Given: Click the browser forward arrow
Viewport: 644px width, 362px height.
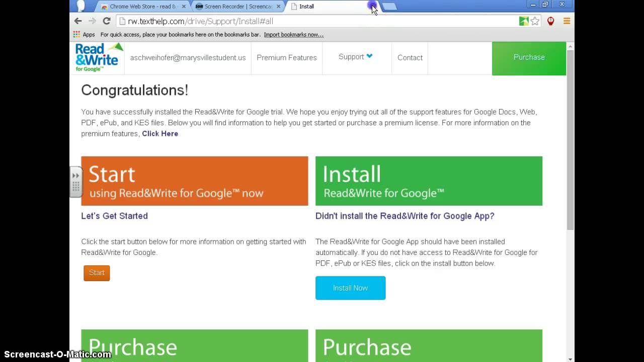Looking at the screenshot, I should click(92, 21).
